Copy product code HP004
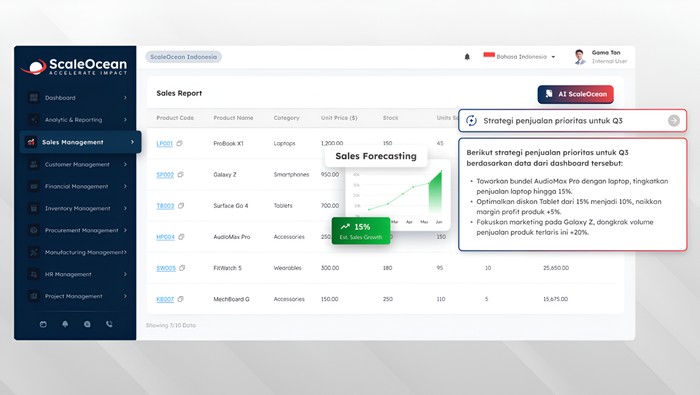The height and width of the screenshot is (395, 700). (181, 237)
